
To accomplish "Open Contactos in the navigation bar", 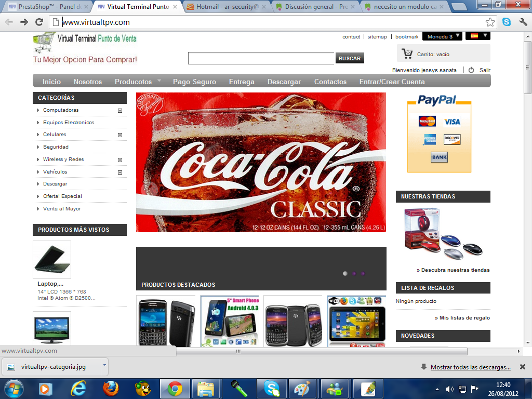I will [x=330, y=82].
